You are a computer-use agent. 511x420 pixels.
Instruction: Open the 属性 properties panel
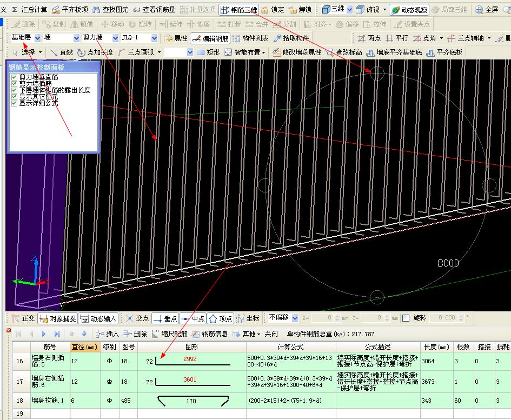(176, 38)
